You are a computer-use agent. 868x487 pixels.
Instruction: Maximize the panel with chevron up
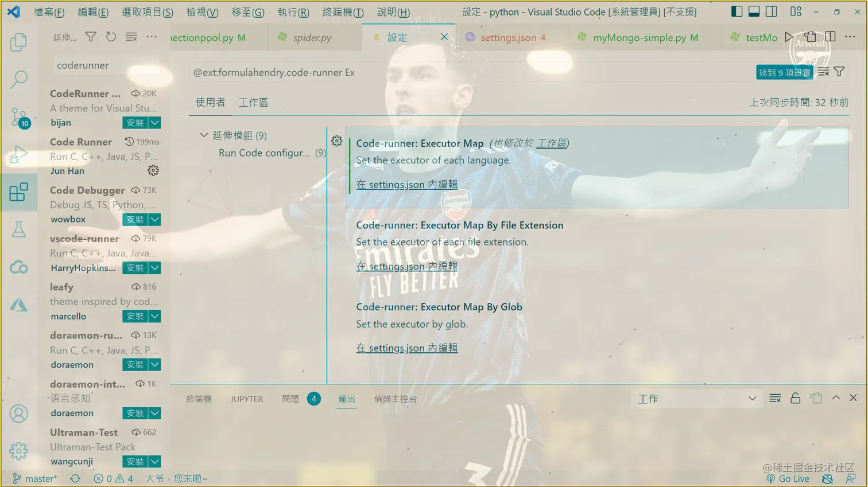tap(836, 398)
